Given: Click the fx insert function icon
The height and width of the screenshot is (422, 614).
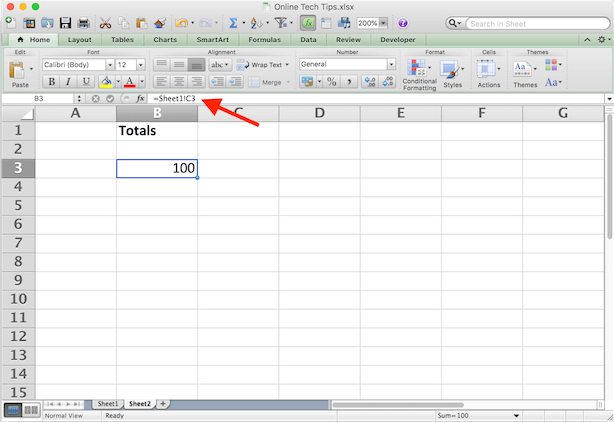Looking at the screenshot, I should [140, 99].
